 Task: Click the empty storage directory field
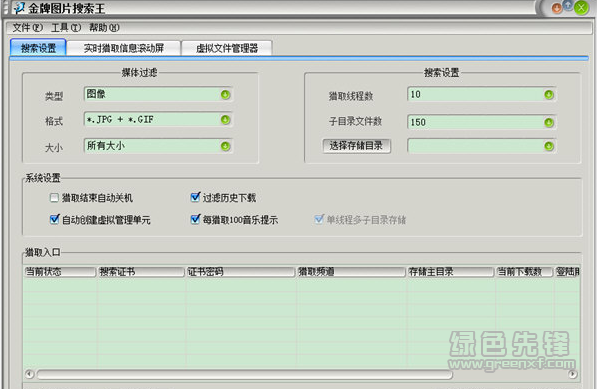click(x=482, y=146)
